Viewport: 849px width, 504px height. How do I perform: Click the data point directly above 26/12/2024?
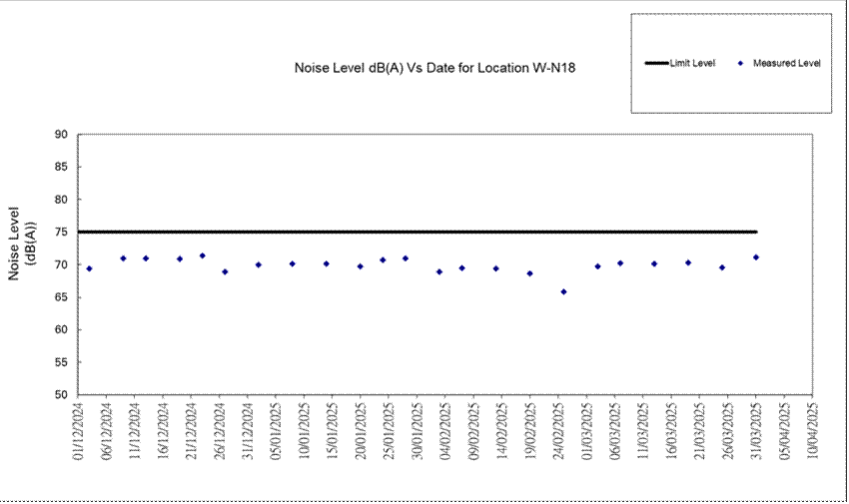coord(225,271)
